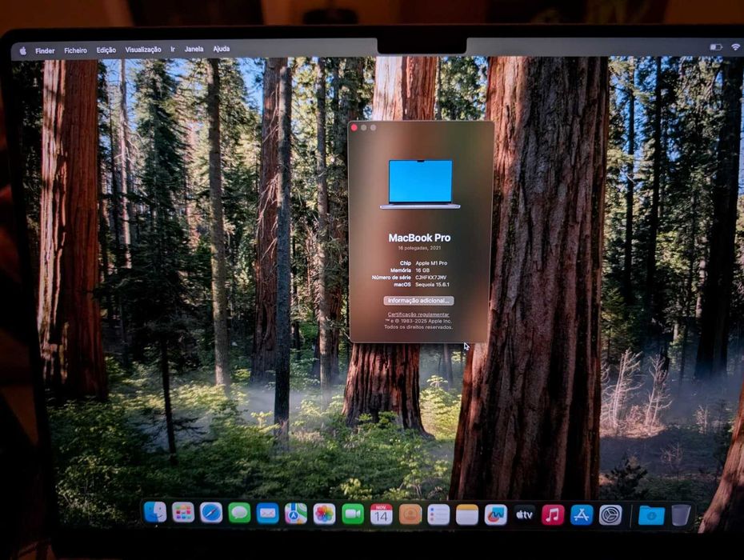Click the MacBook Pro title text
This screenshot has width=744, height=560.
(x=419, y=238)
